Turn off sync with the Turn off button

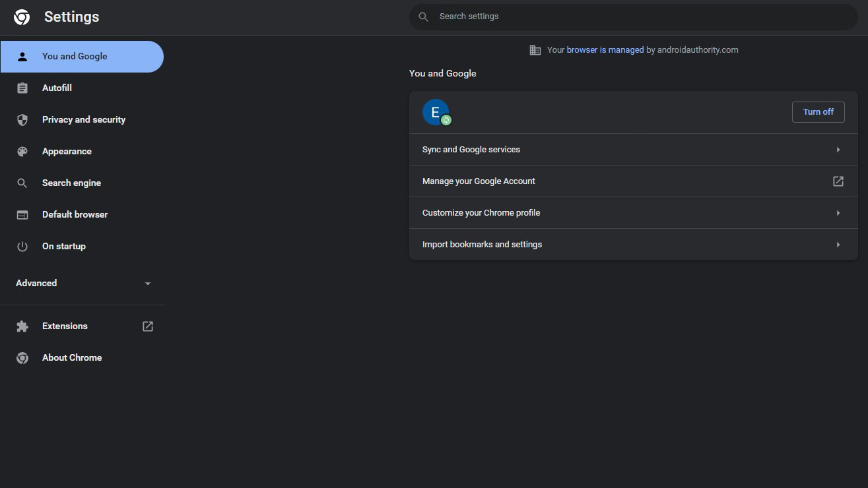pyautogui.click(x=818, y=112)
